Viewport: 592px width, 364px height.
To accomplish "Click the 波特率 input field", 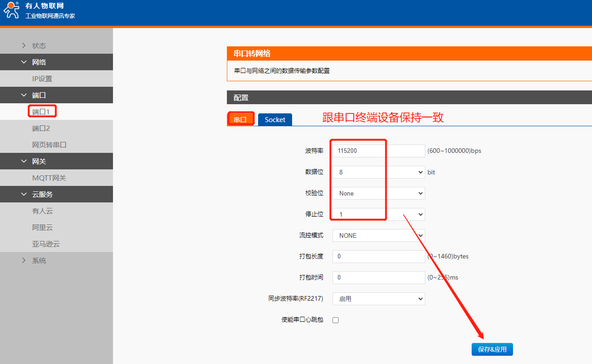I will [378, 151].
